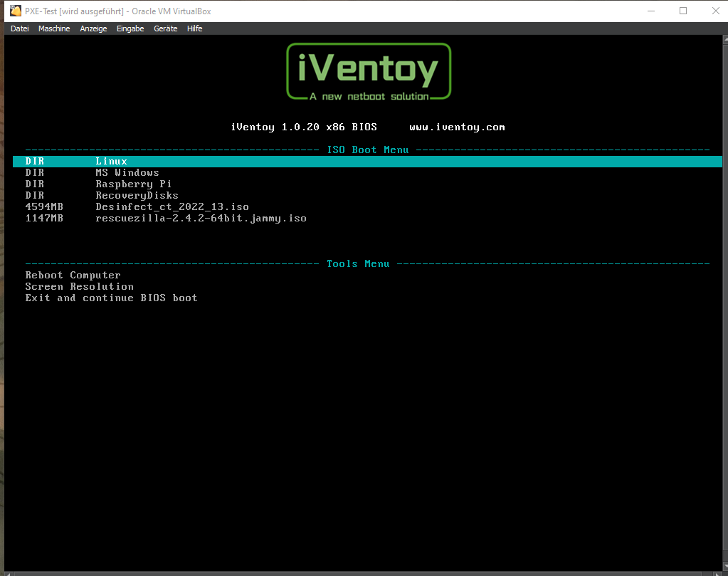Click the 1147MB size value
The height and width of the screenshot is (576, 728).
point(44,219)
